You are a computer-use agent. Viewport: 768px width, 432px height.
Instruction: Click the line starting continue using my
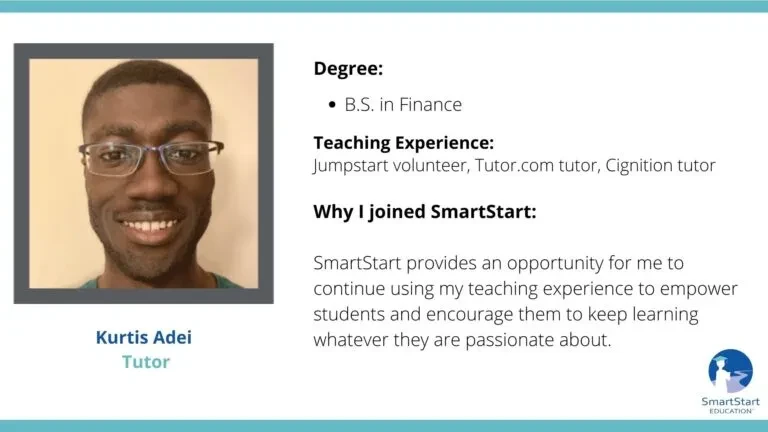pyautogui.click(x=525, y=289)
